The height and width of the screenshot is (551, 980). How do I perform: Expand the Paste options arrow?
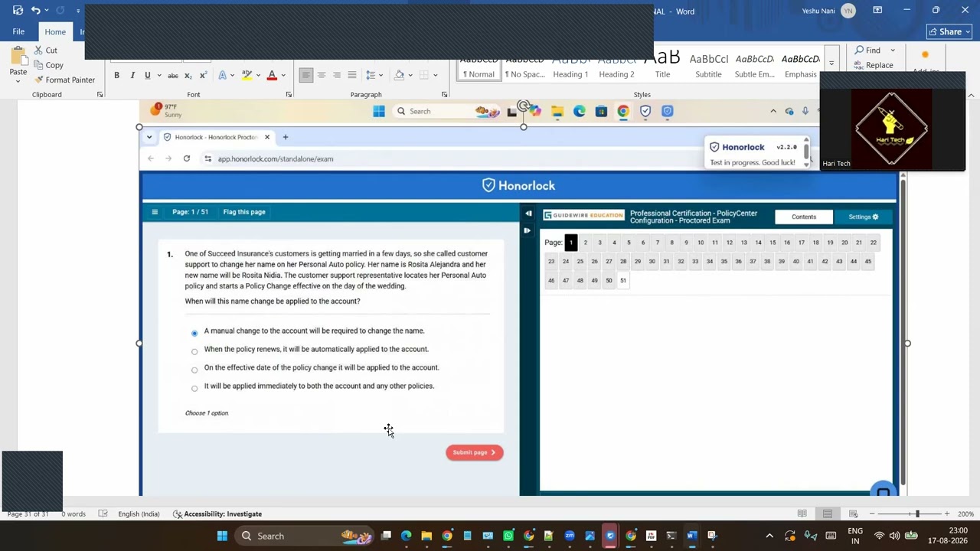pyautogui.click(x=18, y=80)
